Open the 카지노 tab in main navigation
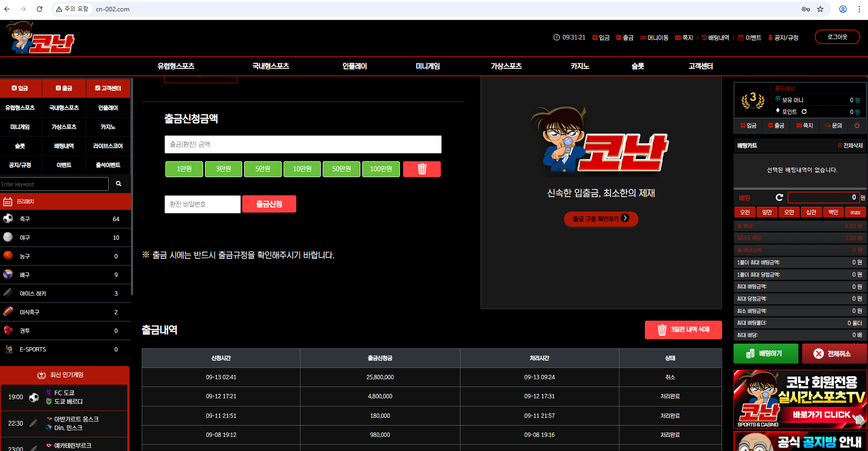 coord(579,66)
